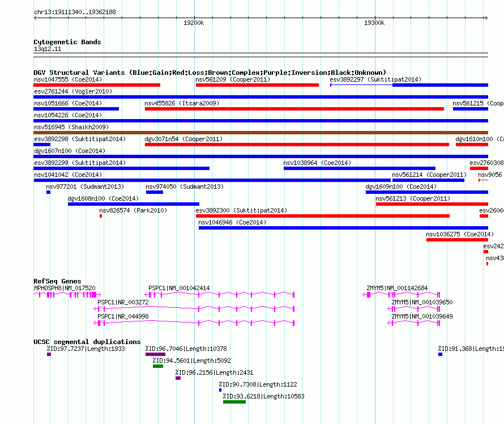504x424 pixels.
Task: Click the green %ID:93.6218 Length:10583 duplication bar
Action: (x=234, y=402)
